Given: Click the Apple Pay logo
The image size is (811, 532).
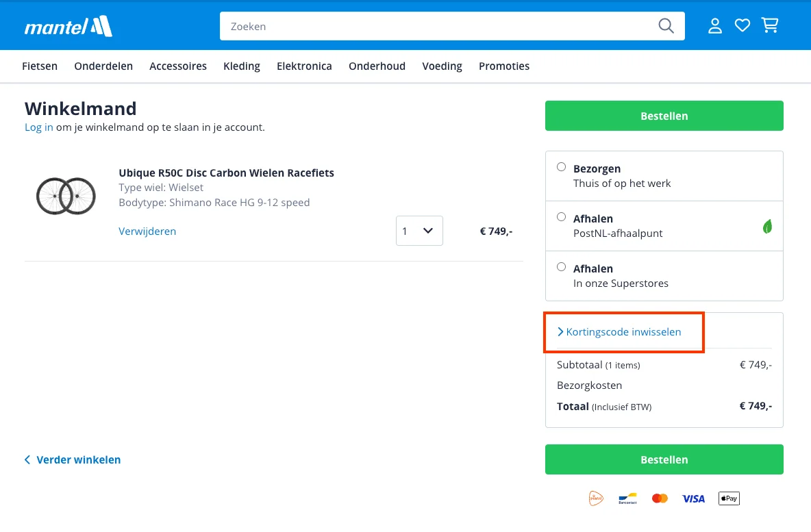Looking at the screenshot, I should [x=729, y=498].
